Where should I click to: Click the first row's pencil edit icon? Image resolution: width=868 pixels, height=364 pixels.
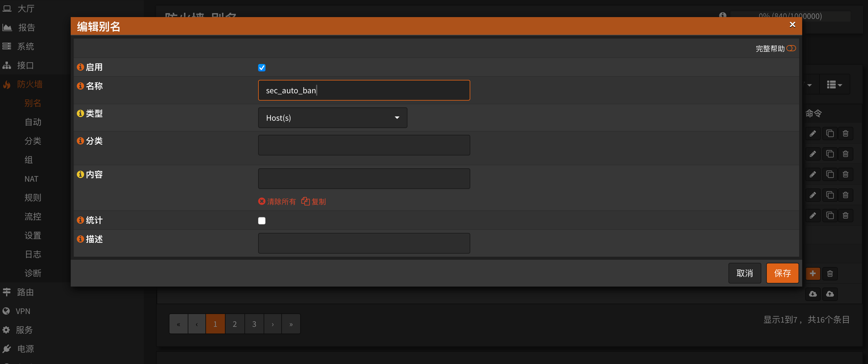[x=813, y=134]
